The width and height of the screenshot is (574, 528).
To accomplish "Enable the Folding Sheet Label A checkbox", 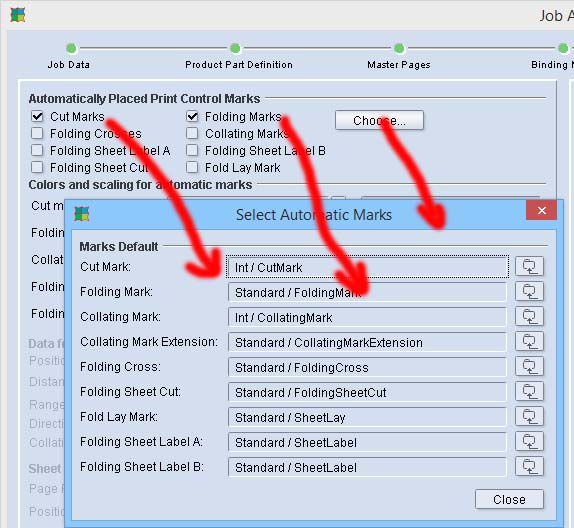I will pos(37,150).
